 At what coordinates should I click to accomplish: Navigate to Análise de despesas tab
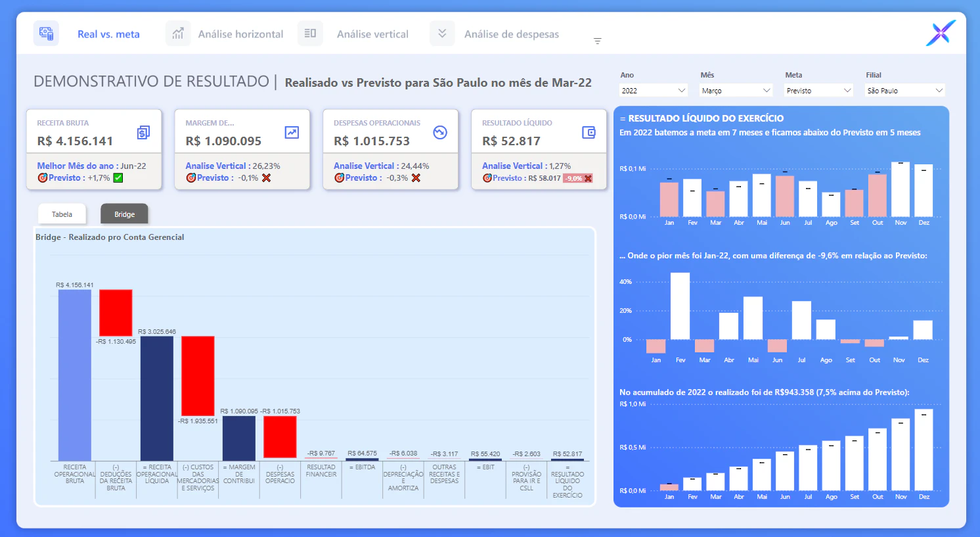click(512, 34)
